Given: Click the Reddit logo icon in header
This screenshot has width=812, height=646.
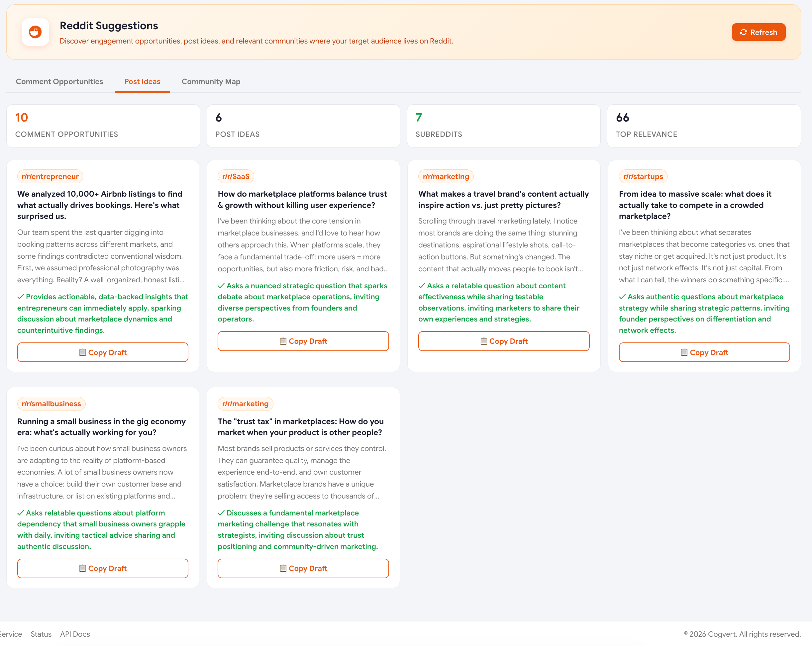Looking at the screenshot, I should [x=35, y=32].
